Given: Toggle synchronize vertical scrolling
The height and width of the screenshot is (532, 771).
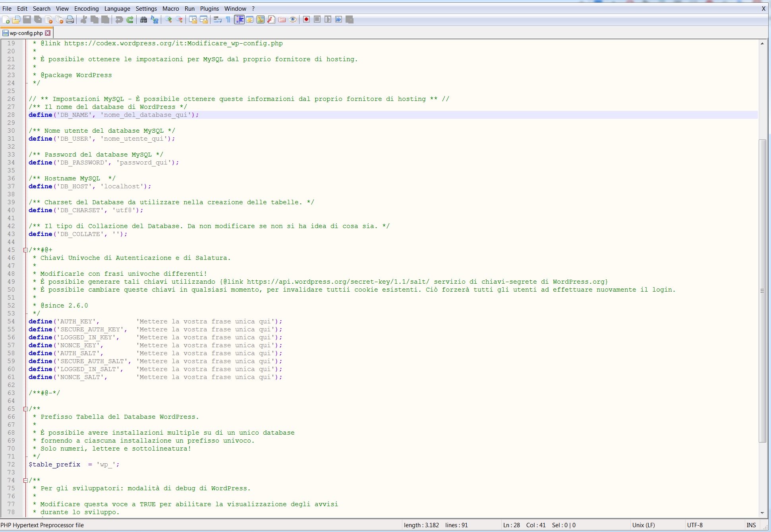Looking at the screenshot, I should [193, 19].
